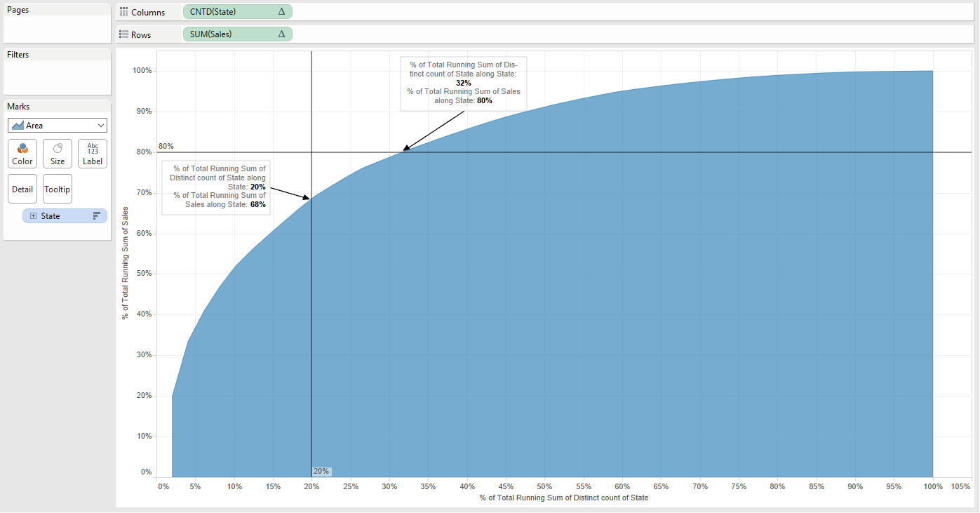Viewport: 980px width, 513px height.
Task: Click the Marks card title
Action: [x=18, y=107]
